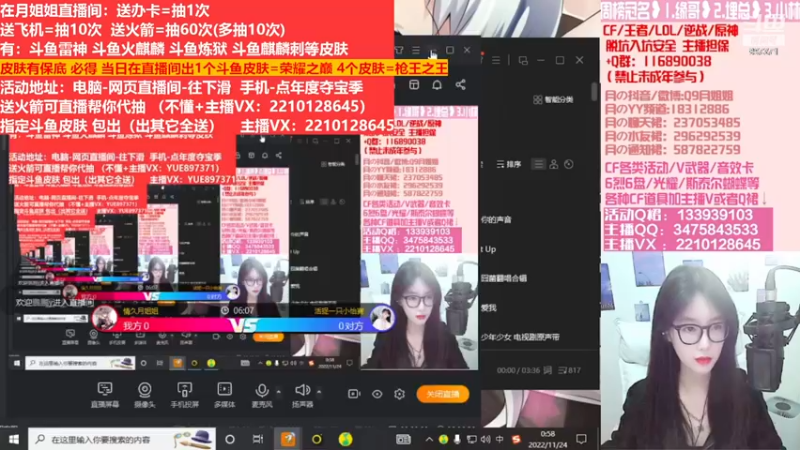Start recording with camcorder icon beside 关闭直播

354,394
